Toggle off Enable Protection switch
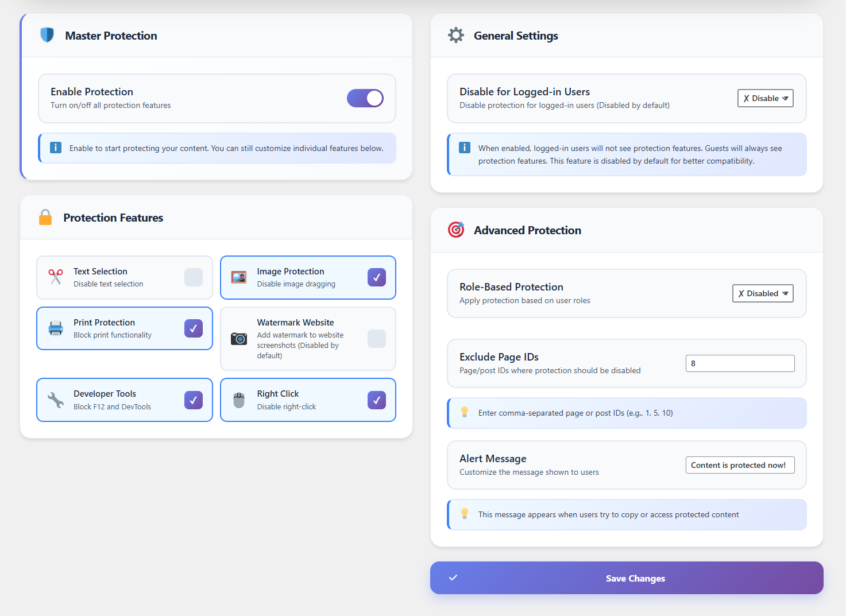The image size is (846, 616). tap(365, 98)
